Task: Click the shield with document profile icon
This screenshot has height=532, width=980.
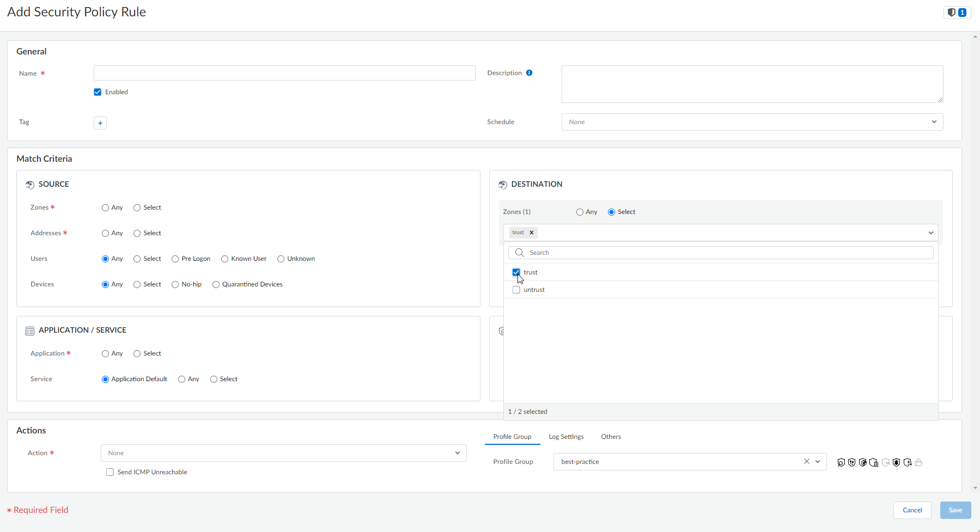Action: pos(874,462)
